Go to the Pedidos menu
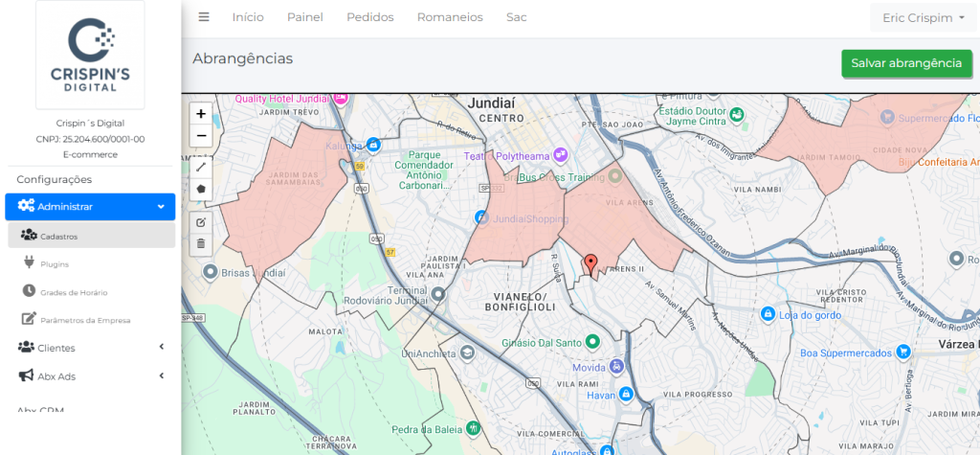Screen dimensions: 980x455 point(369,17)
